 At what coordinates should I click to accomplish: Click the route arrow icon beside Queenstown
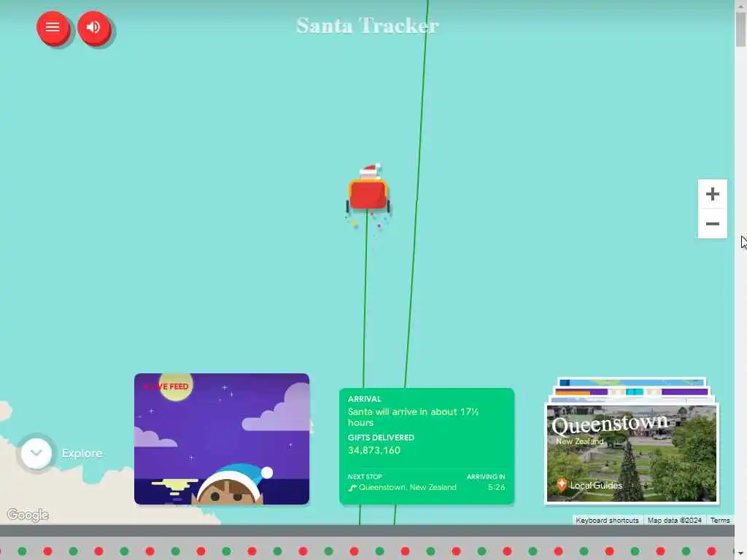352,488
